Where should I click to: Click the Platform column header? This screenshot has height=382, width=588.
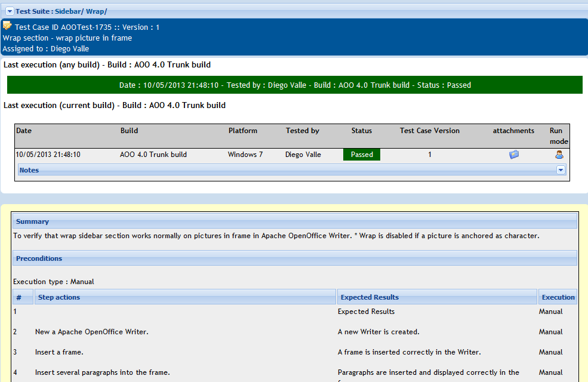coord(243,131)
